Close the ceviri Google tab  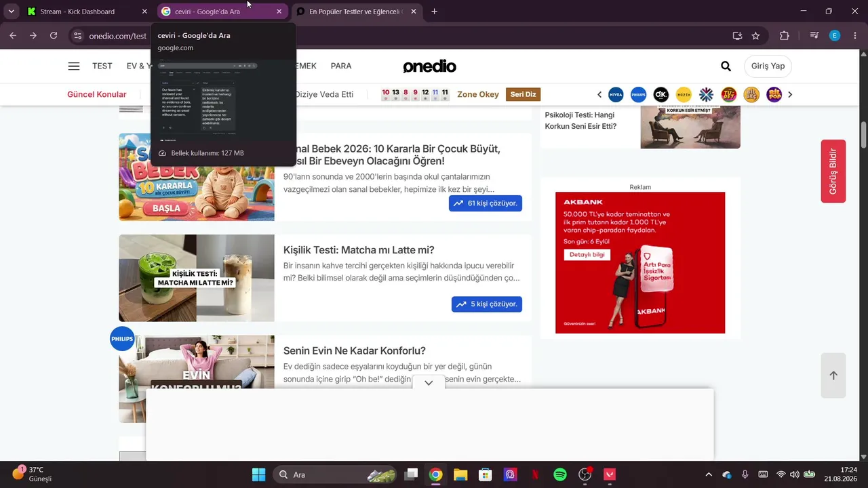pyautogui.click(x=279, y=12)
